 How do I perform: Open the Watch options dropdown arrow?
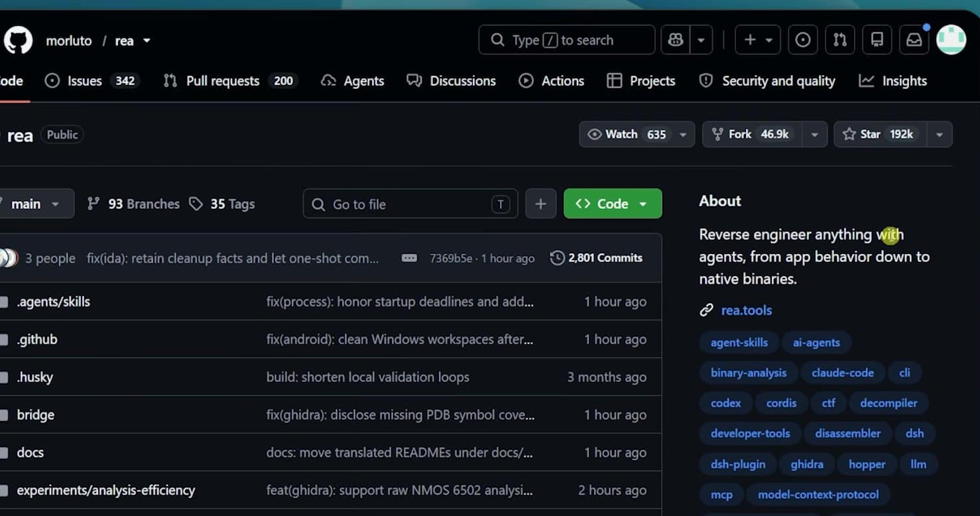point(683,135)
